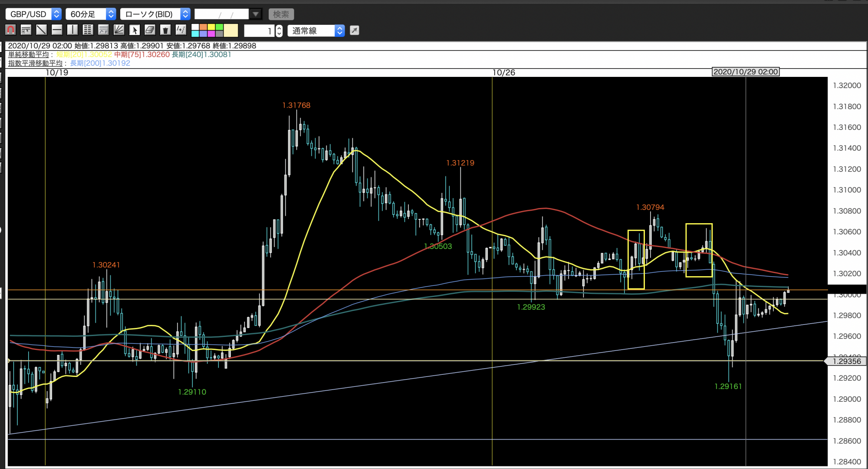Click the 1.28400 price axis label

[x=847, y=462]
